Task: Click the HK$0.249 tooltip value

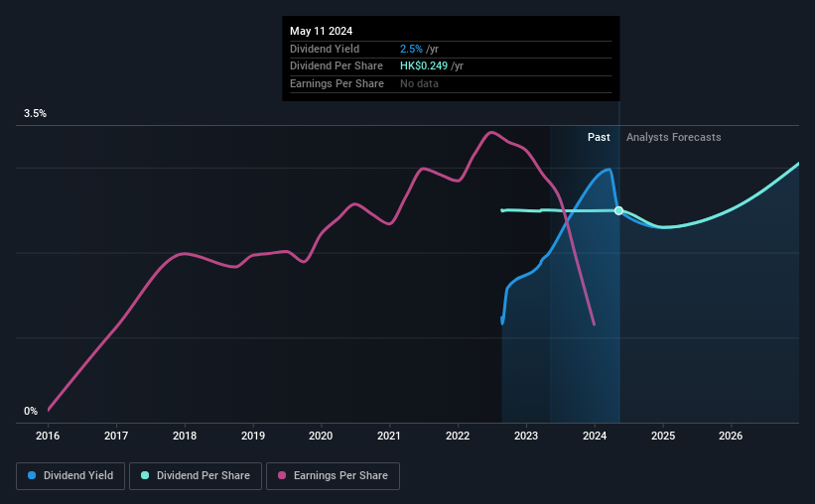Action: 424,66
